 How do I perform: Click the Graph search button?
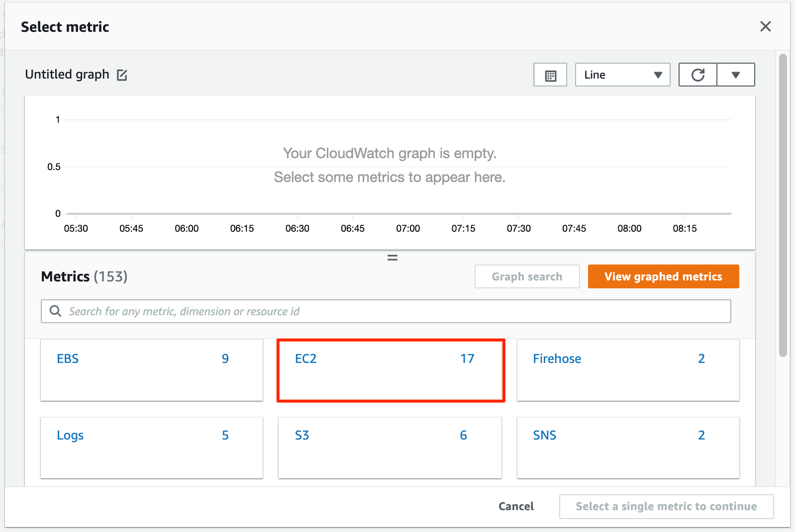click(527, 276)
